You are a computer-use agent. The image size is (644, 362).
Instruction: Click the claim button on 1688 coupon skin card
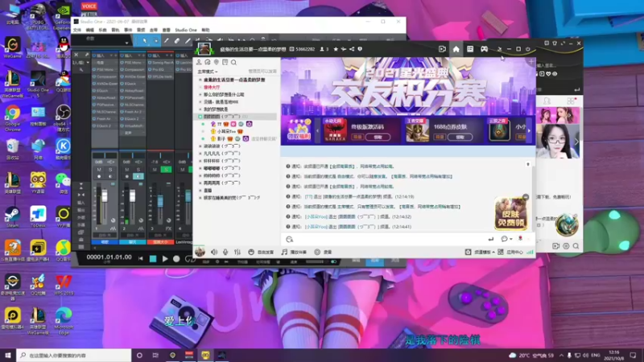[460, 137]
